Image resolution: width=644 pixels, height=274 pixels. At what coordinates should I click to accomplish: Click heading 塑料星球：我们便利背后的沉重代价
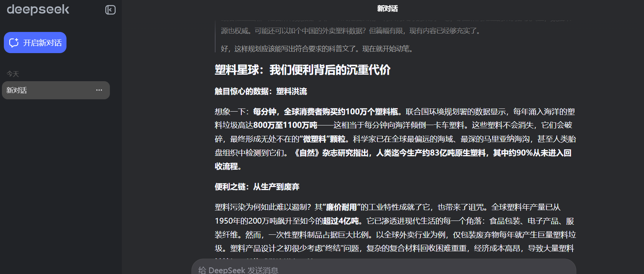tap(302, 70)
